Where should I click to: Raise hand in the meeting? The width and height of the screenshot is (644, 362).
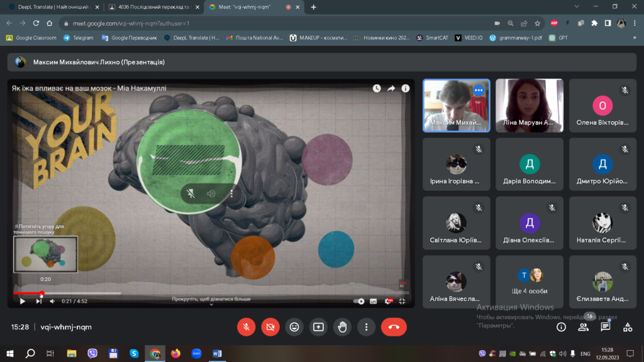click(x=342, y=327)
